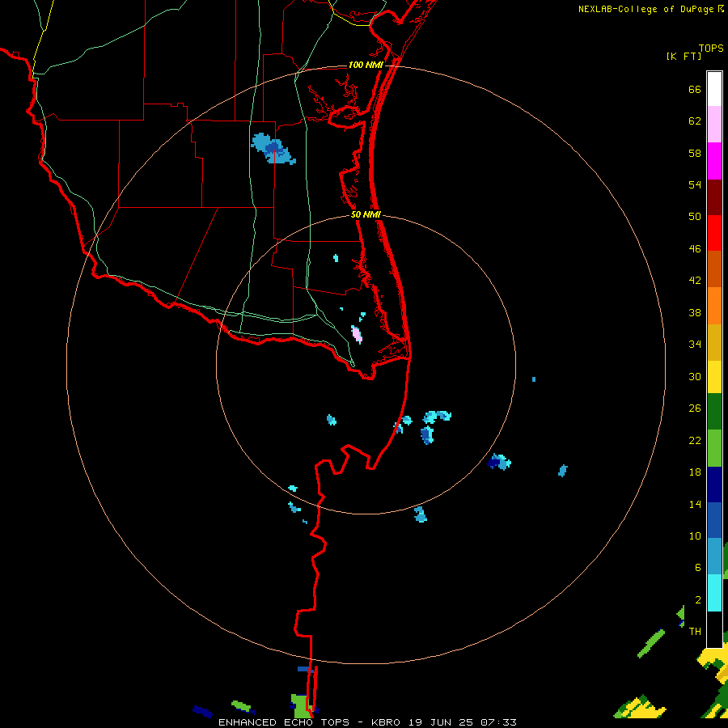Click the "34" scale label
728x728 pixels.
695,344
